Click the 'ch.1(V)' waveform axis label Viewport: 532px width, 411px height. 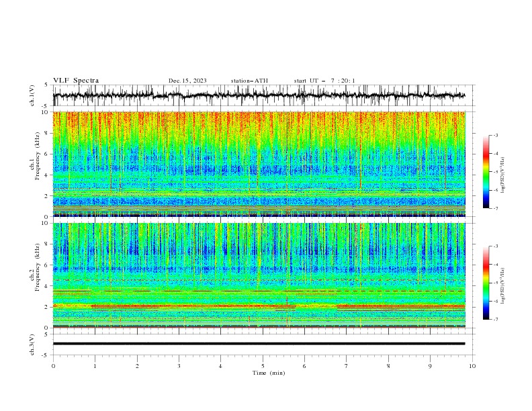32,95
